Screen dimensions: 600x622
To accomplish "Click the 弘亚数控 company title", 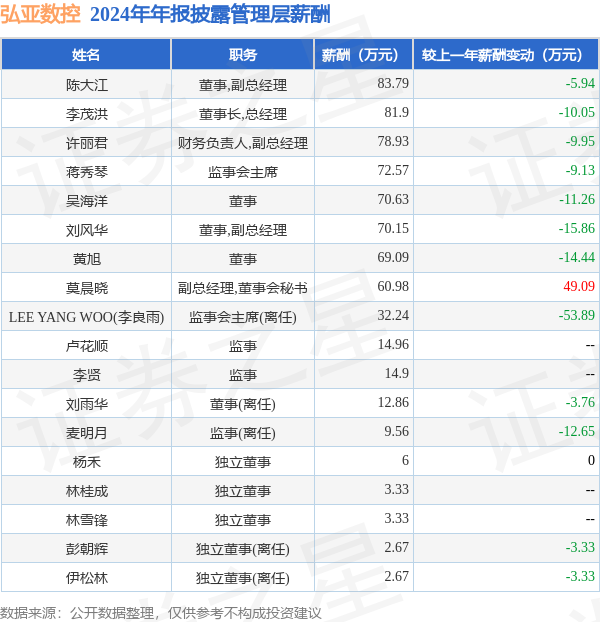I will point(40,15).
